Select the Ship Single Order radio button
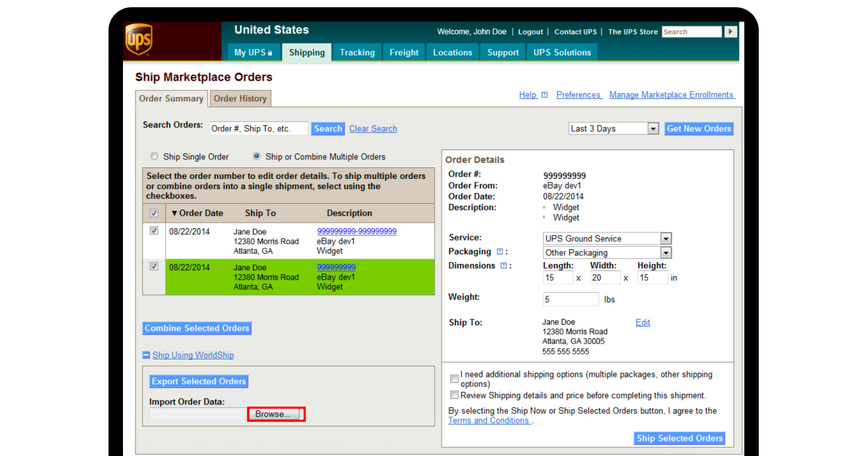868x456 pixels. coord(154,156)
